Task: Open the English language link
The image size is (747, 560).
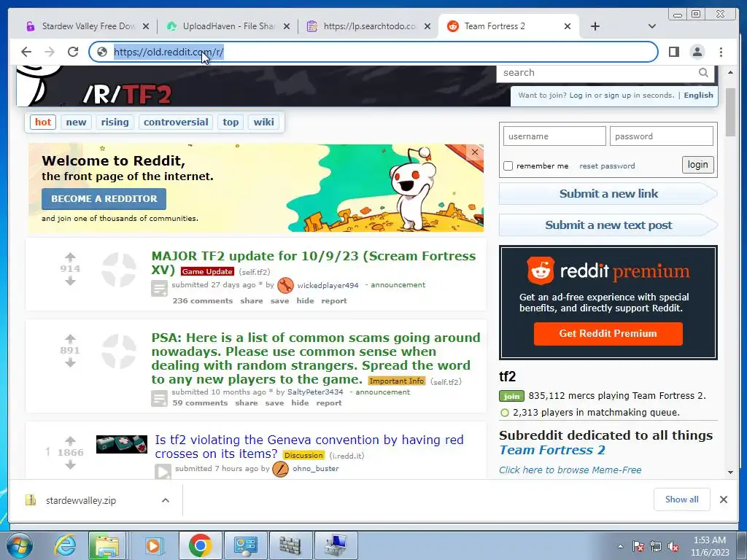Action: pyautogui.click(x=698, y=96)
